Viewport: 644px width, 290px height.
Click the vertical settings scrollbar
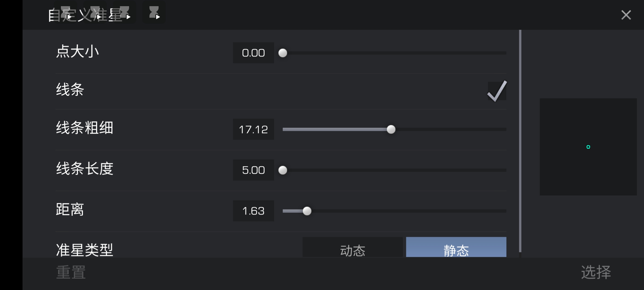tap(520, 141)
